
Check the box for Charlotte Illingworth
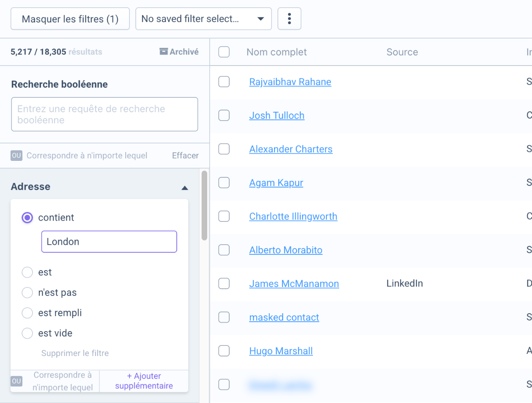224,216
